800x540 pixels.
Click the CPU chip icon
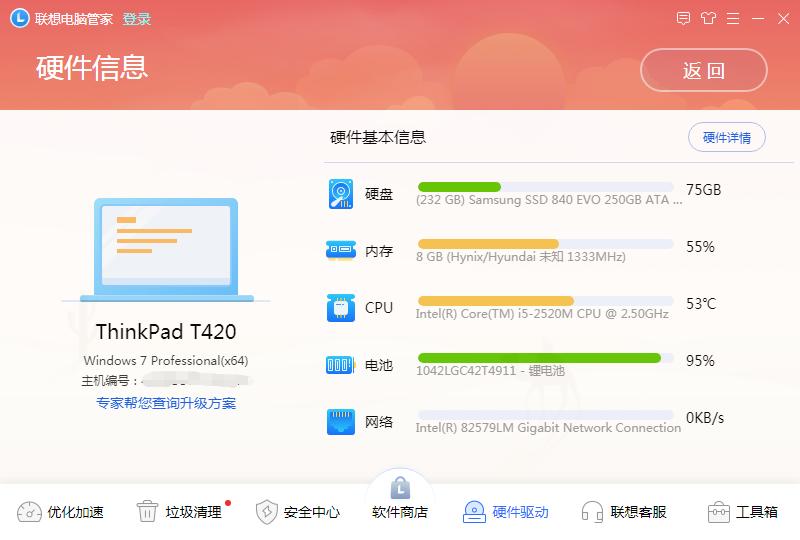(341, 308)
